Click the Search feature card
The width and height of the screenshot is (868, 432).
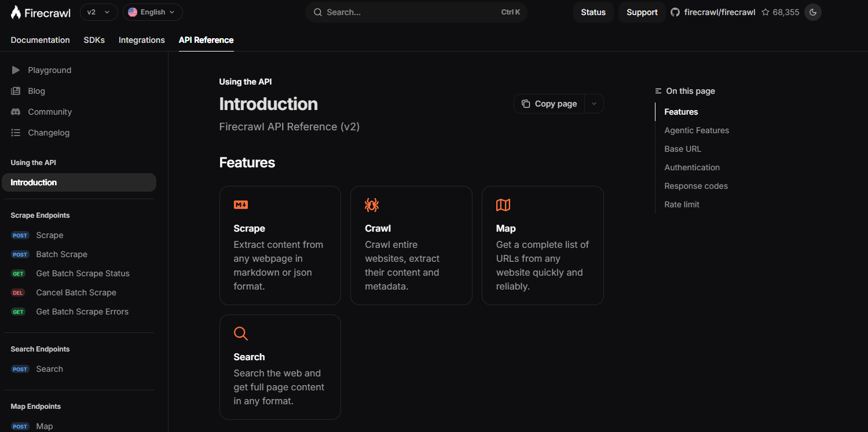[280, 367]
